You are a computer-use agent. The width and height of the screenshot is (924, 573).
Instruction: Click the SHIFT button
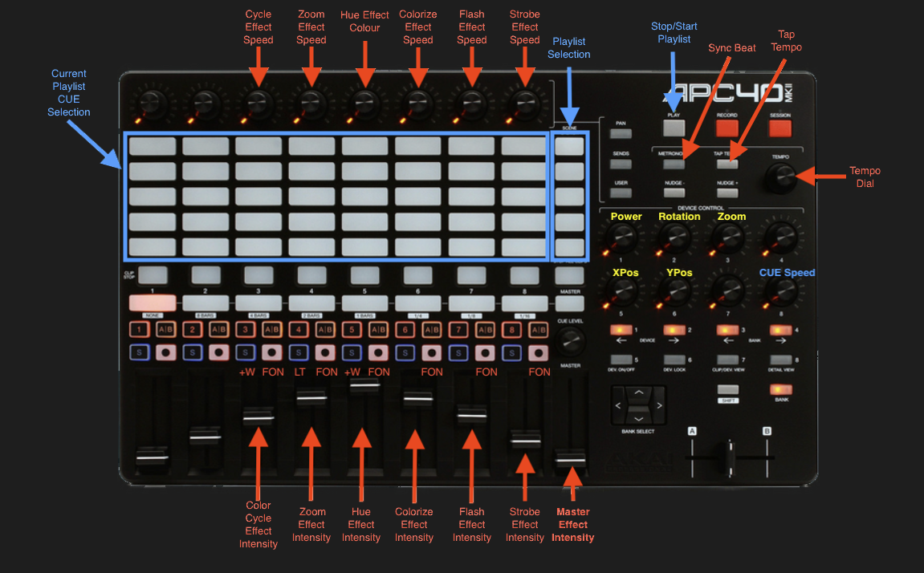[x=728, y=389]
